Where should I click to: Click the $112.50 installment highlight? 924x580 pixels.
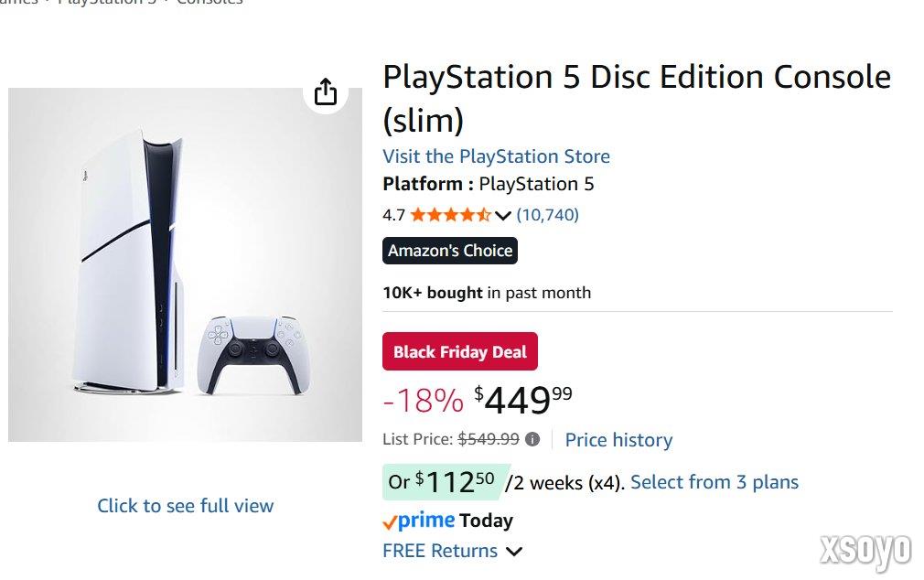(x=444, y=482)
